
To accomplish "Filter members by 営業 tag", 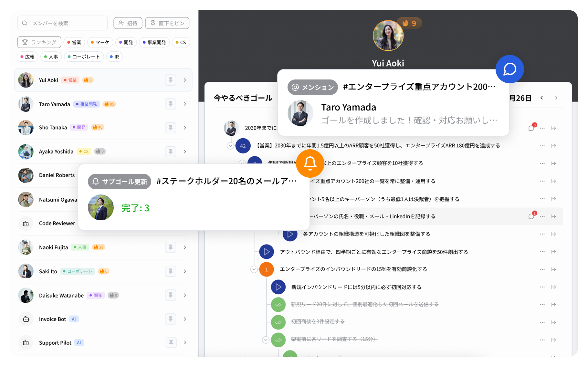I will tap(74, 42).
